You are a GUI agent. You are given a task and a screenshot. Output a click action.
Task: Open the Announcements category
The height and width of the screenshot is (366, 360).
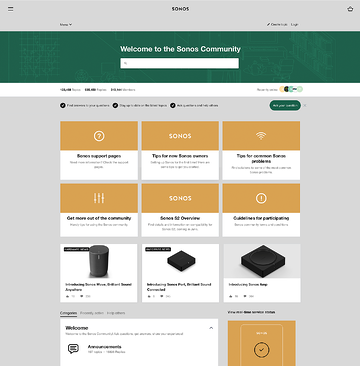tap(105, 347)
